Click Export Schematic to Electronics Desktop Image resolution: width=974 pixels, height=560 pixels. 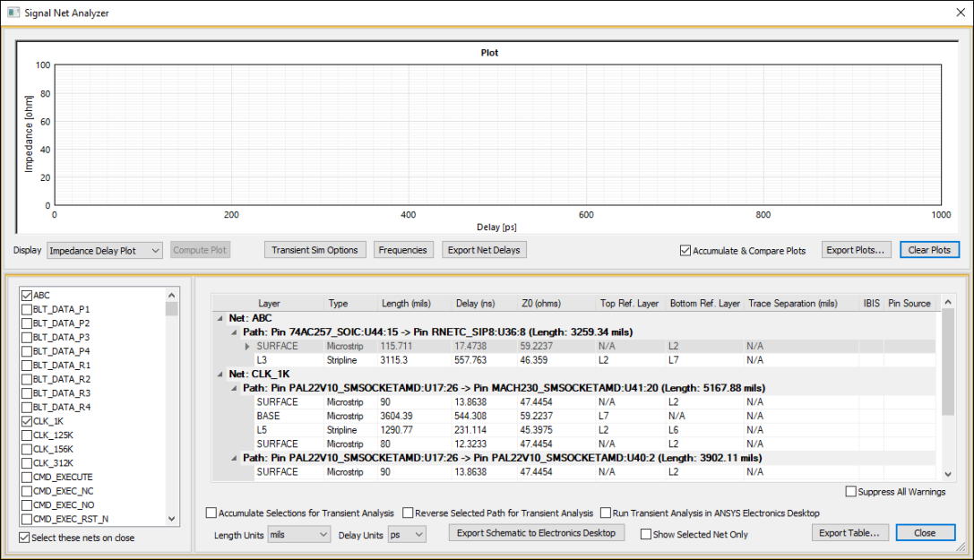click(539, 532)
